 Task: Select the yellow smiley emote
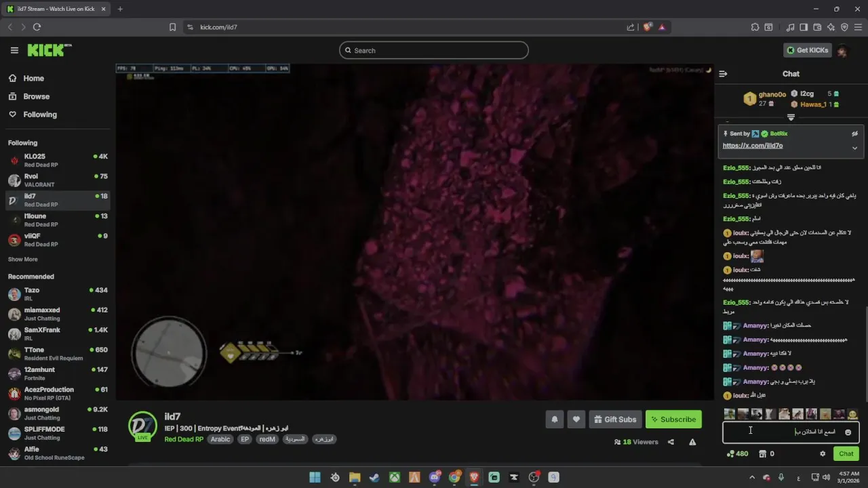852,413
